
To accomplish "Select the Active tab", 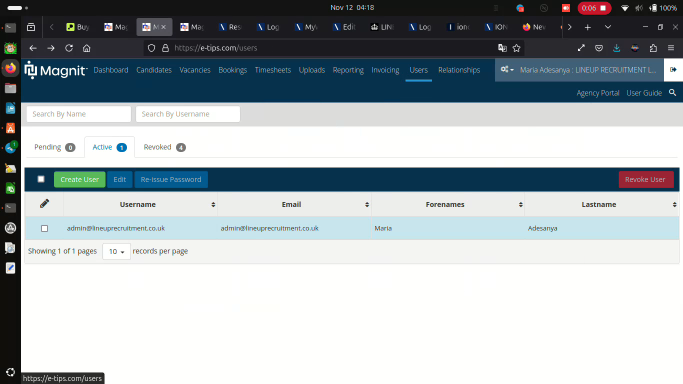I will (x=109, y=147).
